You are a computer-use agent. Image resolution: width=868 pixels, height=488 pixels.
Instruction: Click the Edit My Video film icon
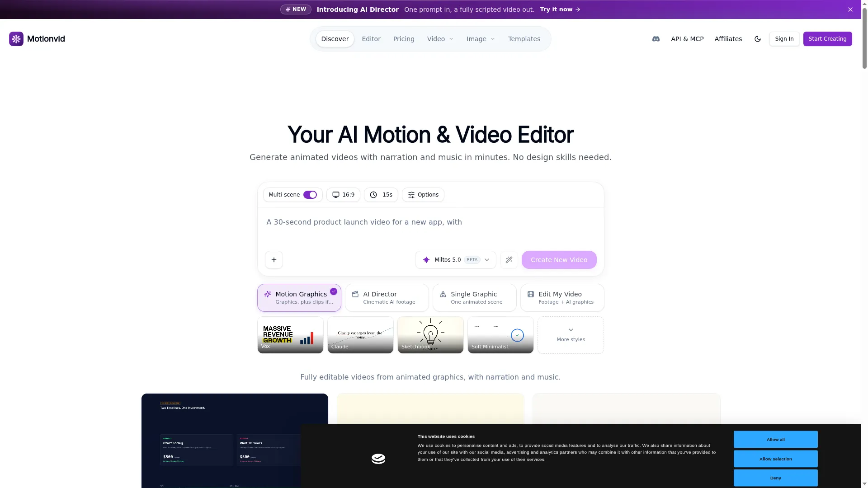pos(531,294)
